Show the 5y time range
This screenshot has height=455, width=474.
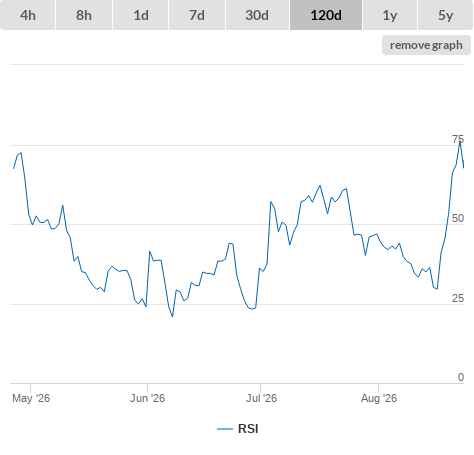pos(445,15)
